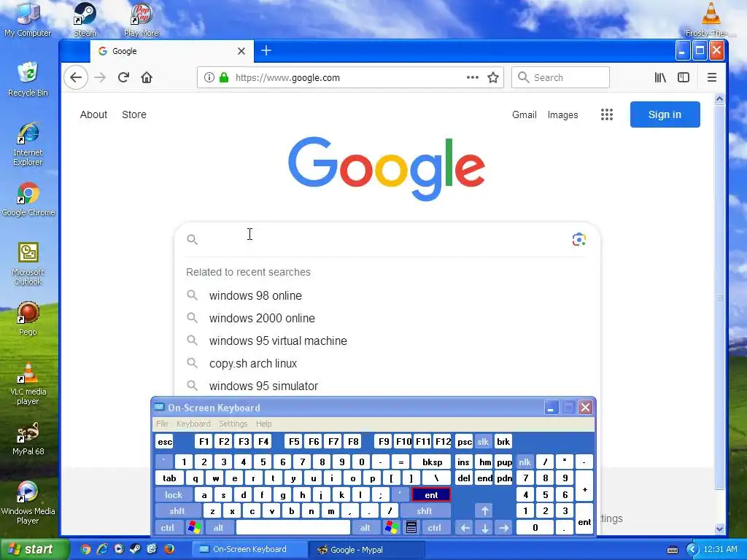Select suggestion windows 95 virtual machine
Image resolution: width=747 pixels, height=560 pixels.
[387, 341]
